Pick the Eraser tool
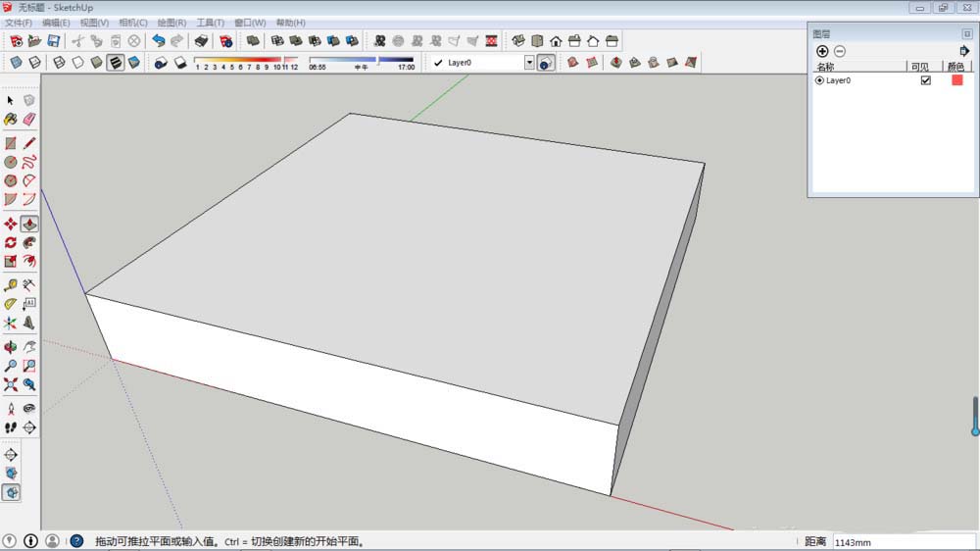 [28, 119]
